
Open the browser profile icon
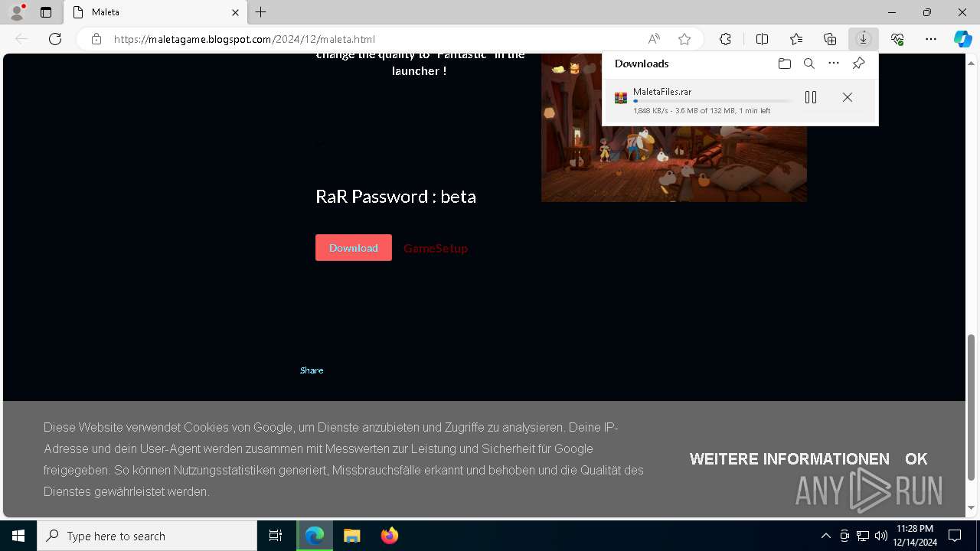click(x=16, y=12)
